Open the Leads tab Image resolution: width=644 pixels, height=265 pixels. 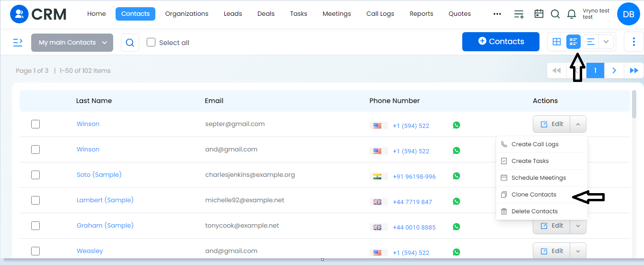(233, 14)
